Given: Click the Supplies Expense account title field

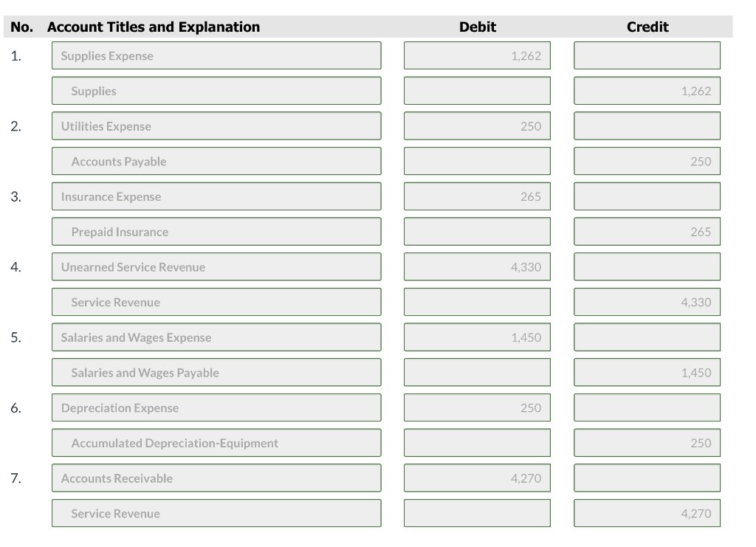Looking at the screenshot, I should tap(216, 55).
